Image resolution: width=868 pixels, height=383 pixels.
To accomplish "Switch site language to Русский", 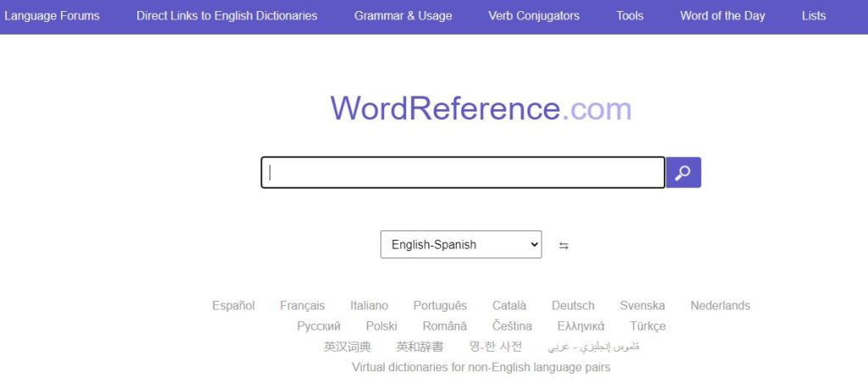I will point(319,326).
